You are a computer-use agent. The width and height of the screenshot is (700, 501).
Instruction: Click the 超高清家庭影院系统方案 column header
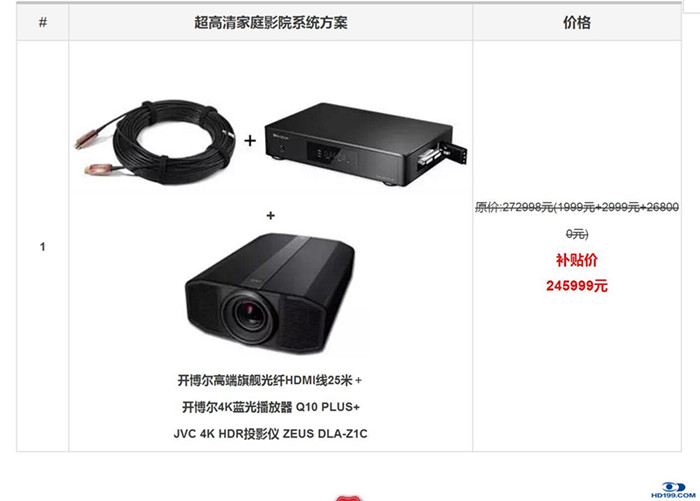pos(271,22)
